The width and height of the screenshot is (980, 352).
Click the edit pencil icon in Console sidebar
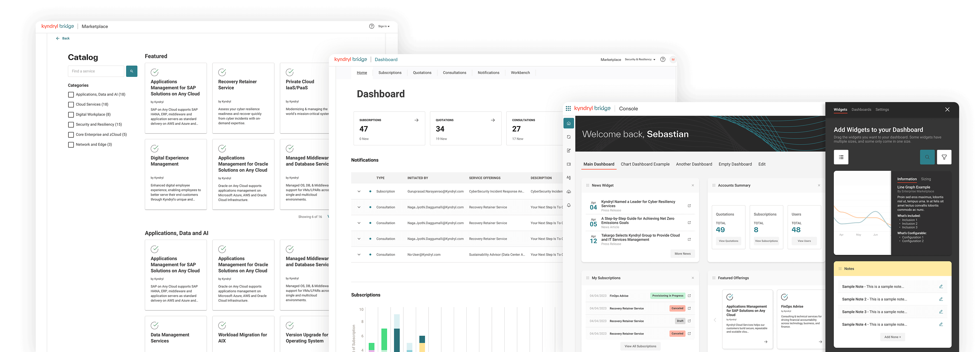click(569, 151)
